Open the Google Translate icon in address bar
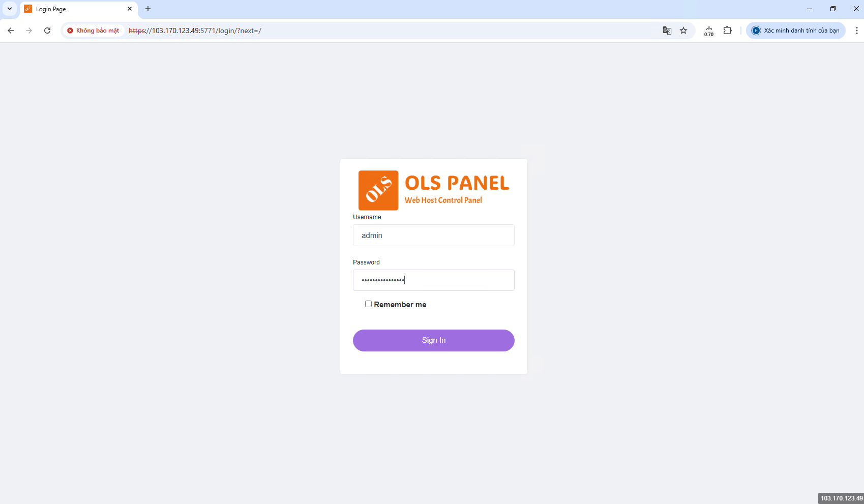Screen dimensions: 864x504 pyautogui.click(x=667, y=31)
